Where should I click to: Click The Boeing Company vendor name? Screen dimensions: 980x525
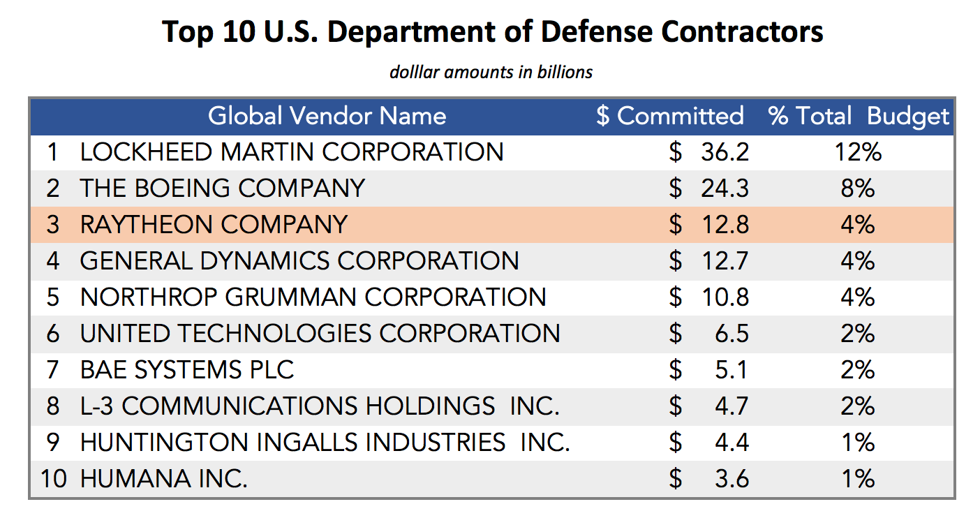pyautogui.click(x=222, y=188)
